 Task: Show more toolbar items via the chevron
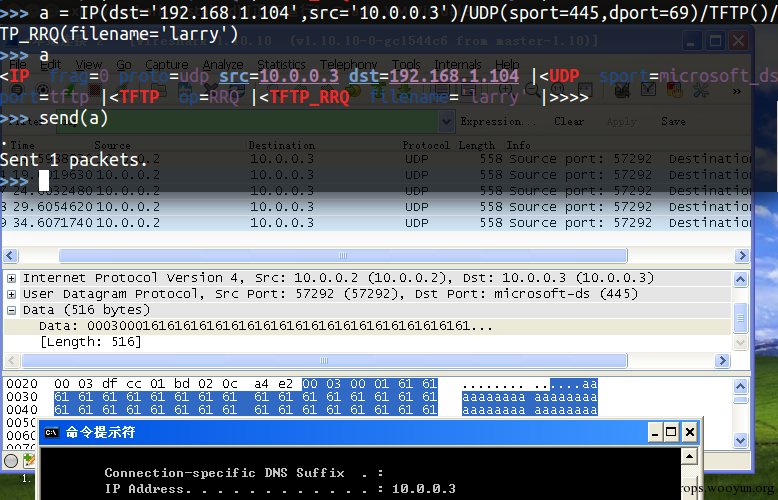[737, 91]
